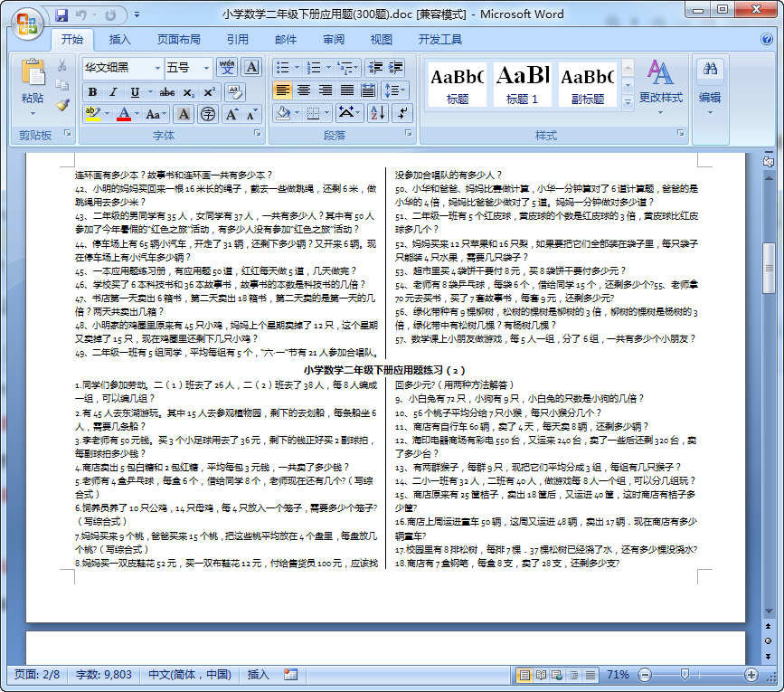
Task: Open the Change Case (Aa) dropdown
Action: coord(156,114)
